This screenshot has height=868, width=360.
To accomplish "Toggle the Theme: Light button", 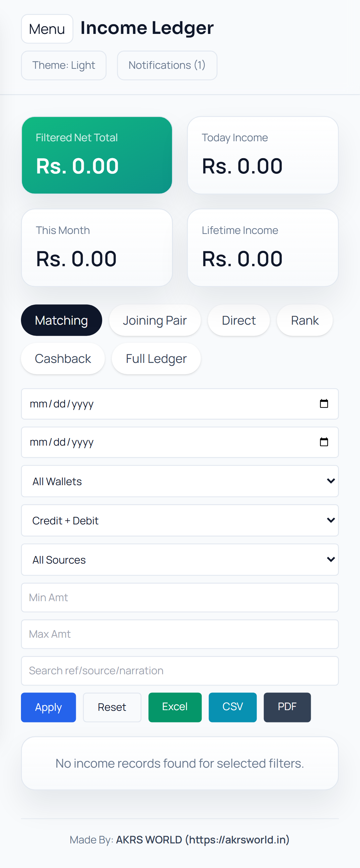I will point(64,65).
